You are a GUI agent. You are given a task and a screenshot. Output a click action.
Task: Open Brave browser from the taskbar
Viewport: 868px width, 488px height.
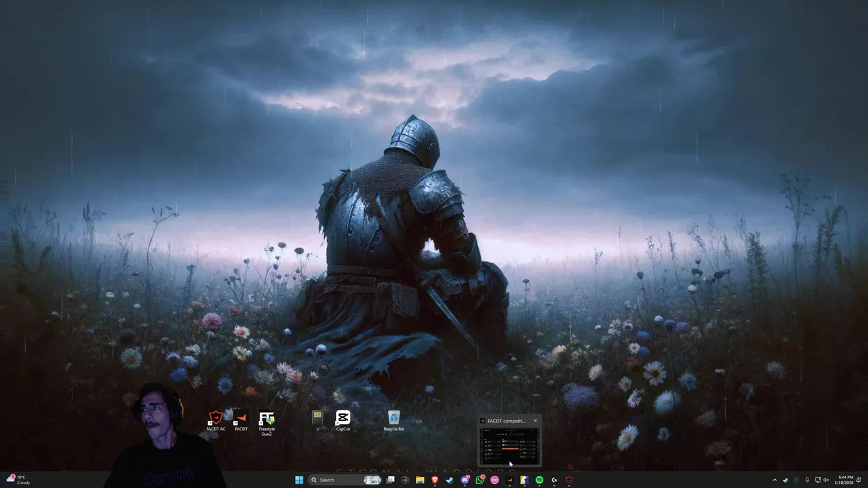[x=435, y=480]
